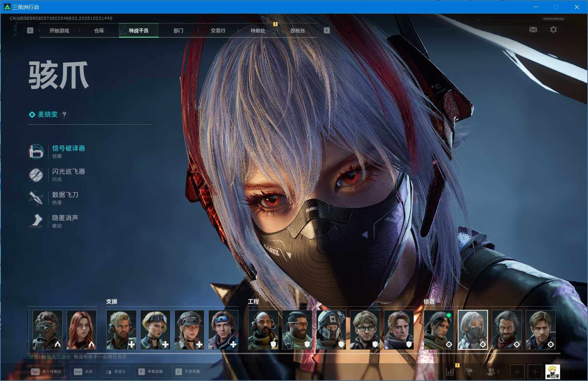Image resolution: width=588 pixels, height=381 pixels.
Task: Click the world chat message line
Action: click(x=78, y=357)
